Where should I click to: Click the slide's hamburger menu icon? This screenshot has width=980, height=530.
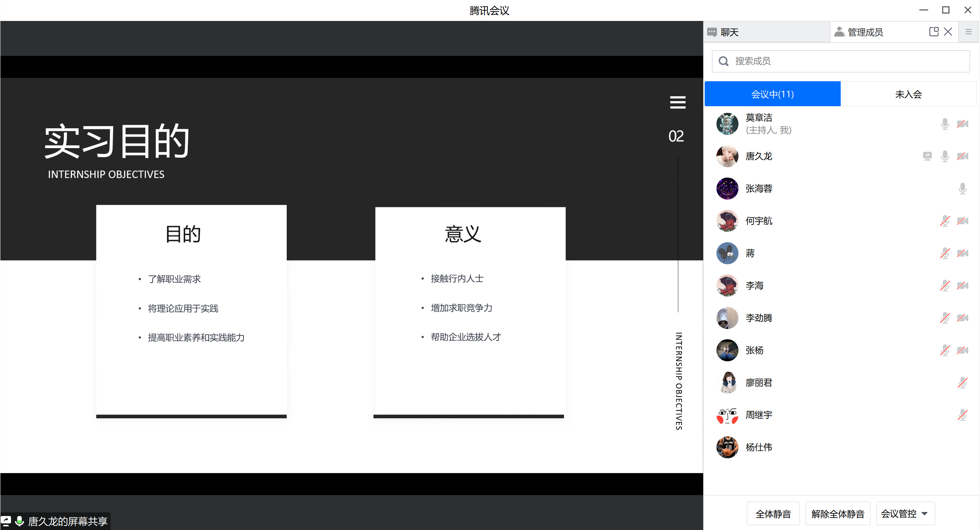pyautogui.click(x=677, y=102)
